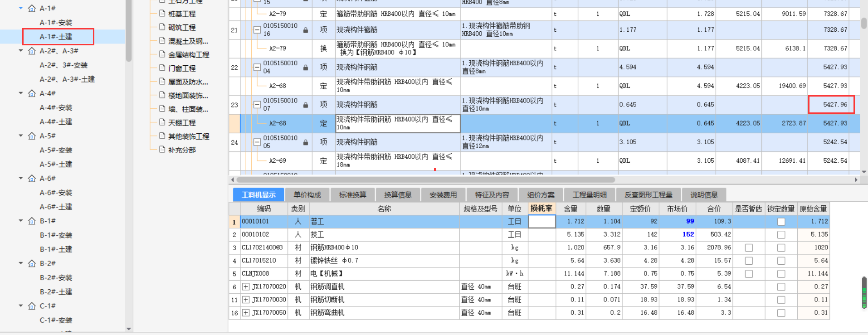Image resolution: width=868 pixels, height=335 pixels.
Task: Click the house icon beside A-6#
Action: (x=32, y=179)
